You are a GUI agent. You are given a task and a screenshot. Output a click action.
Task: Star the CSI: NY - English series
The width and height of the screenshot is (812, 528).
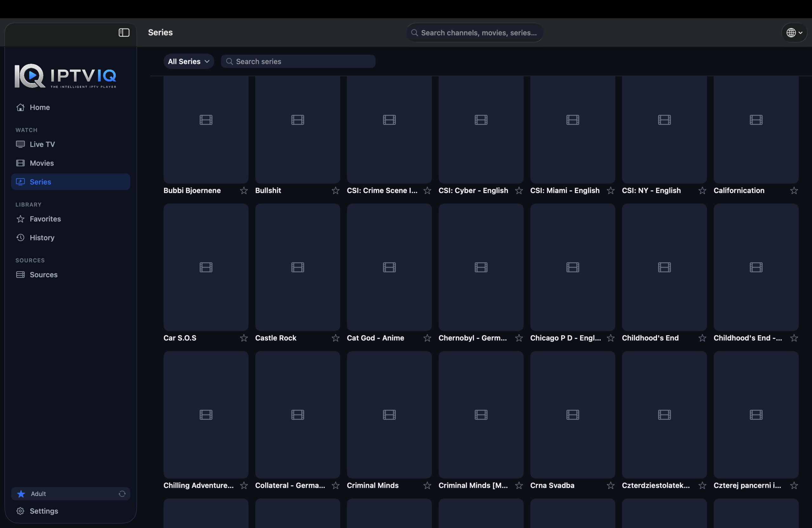click(702, 191)
